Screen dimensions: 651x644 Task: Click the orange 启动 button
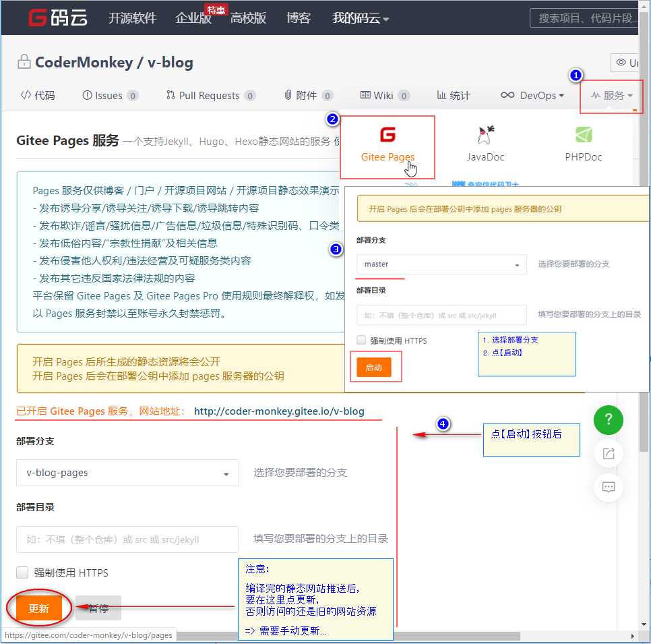point(373,367)
